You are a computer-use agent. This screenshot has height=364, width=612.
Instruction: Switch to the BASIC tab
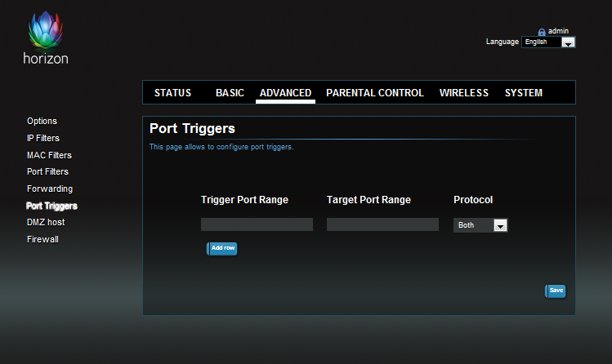(230, 93)
